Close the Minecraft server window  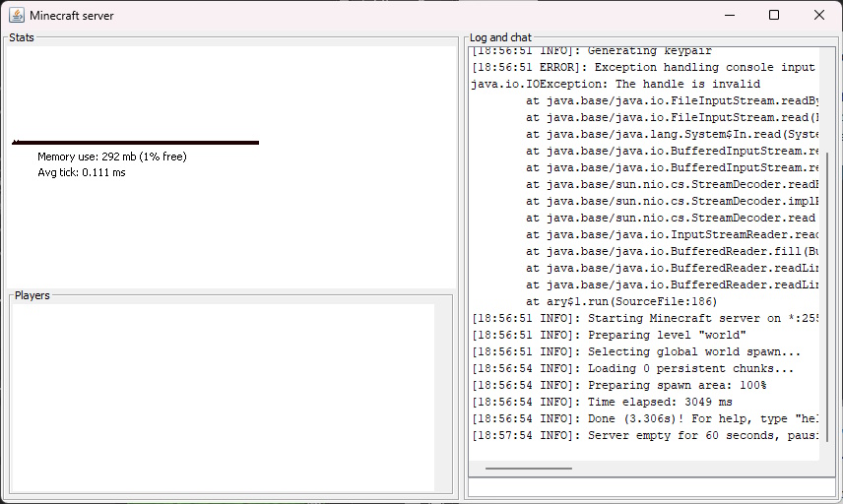(x=818, y=15)
